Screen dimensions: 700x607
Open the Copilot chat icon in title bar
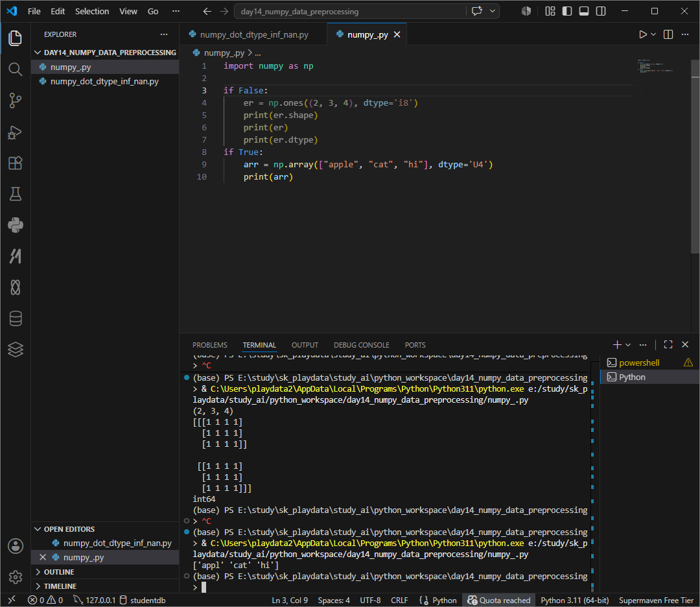(477, 11)
